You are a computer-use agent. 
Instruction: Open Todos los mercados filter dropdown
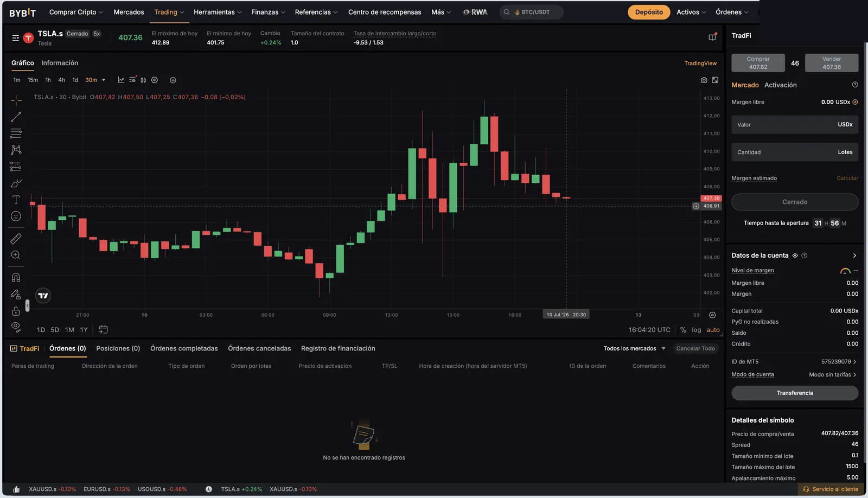[634, 348]
